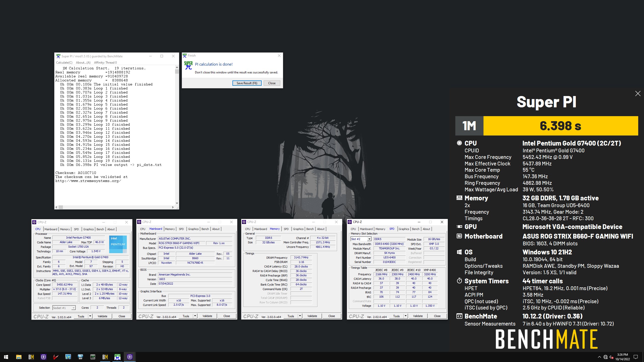Click the pinned CPU-Z icon beside the red checkmark icon

pyautogui.click(x=44, y=357)
